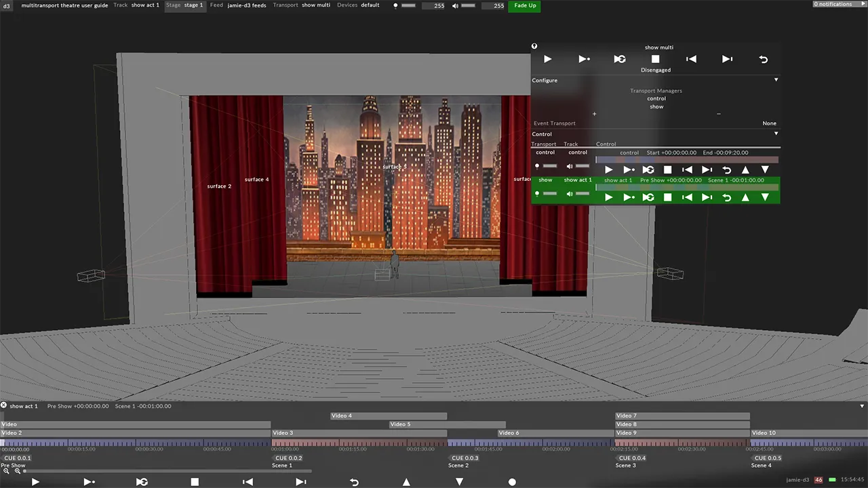Open the Devices default menu in top bar
This screenshot has width=868, height=488.
pyautogui.click(x=370, y=5)
